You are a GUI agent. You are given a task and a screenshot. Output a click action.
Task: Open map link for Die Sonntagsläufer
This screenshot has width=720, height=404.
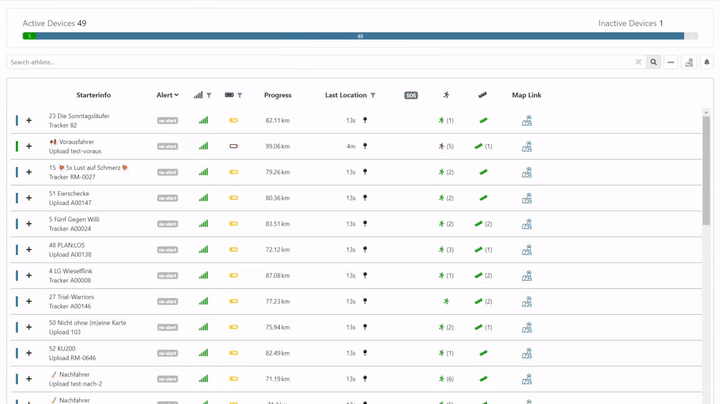527,121
